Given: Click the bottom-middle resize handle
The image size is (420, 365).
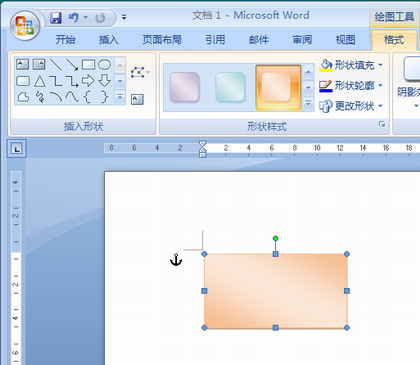Looking at the screenshot, I should (x=275, y=328).
